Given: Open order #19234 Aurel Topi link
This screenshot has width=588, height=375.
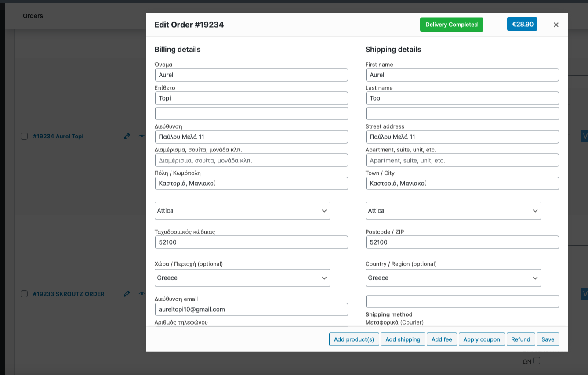Looking at the screenshot, I should pos(58,136).
